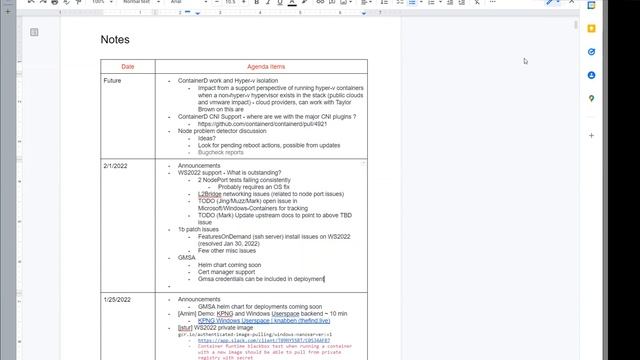Open the Contacts side panel
The width and height of the screenshot is (640, 360).
pyautogui.click(x=591, y=75)
